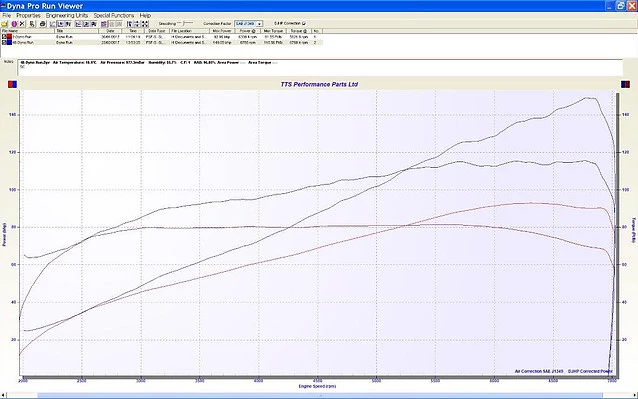Click the red-blue legend icon left of chart title
Screen dimensions: 638x399
pyautogui.click(x=12, y=84)
